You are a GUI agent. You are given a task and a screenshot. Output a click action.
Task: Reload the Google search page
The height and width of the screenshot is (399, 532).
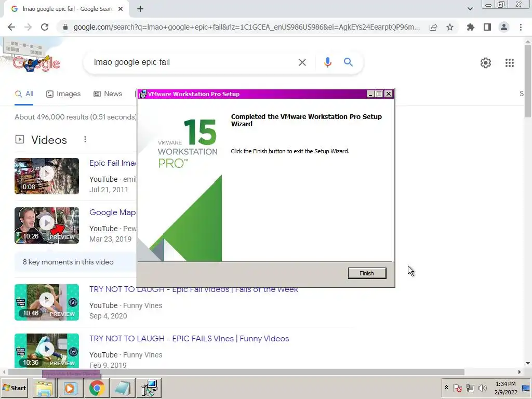tap(45, 27)
